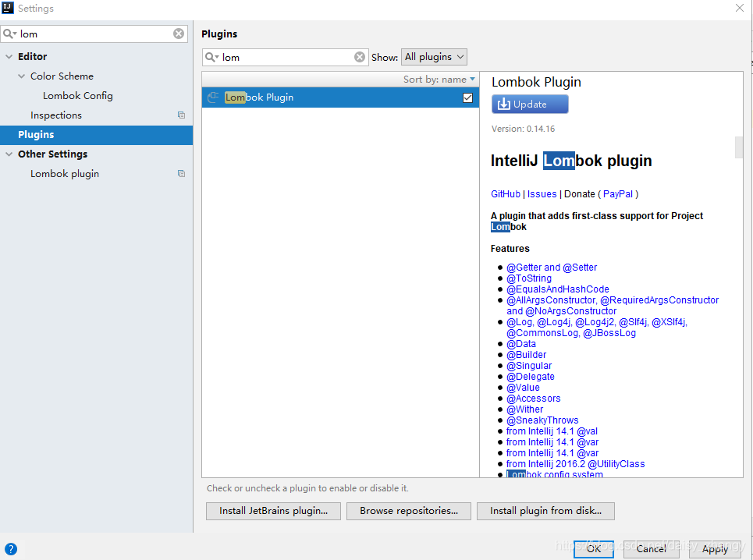Image resolution: width=753 pixels, height=560 pixels.
Task: Select the Plugins settings page
Action: (x=96, y=135)
